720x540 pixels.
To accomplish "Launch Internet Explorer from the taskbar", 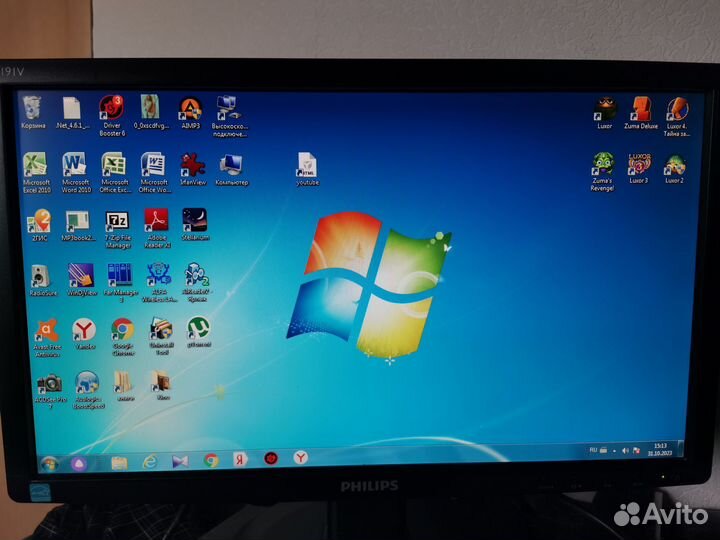I will (150, 461).
